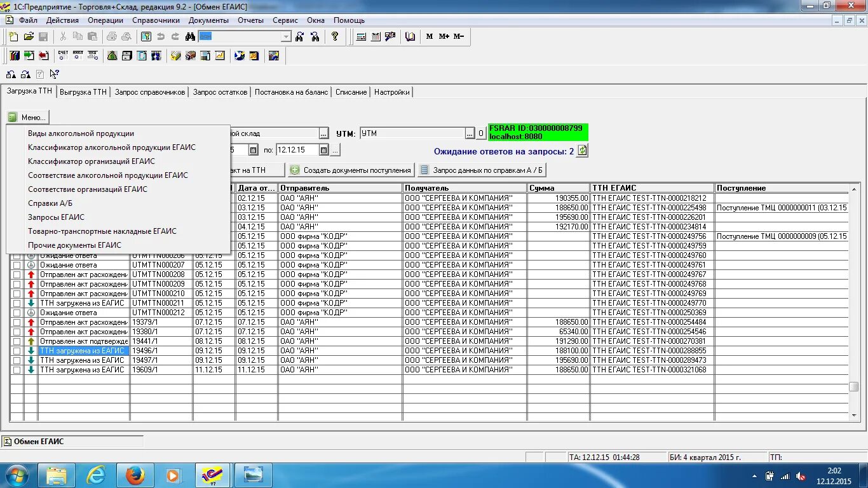This screenshot has height=488, width=868.
Task: Open the warehouse field ellipsis selector
Action: 324,133
